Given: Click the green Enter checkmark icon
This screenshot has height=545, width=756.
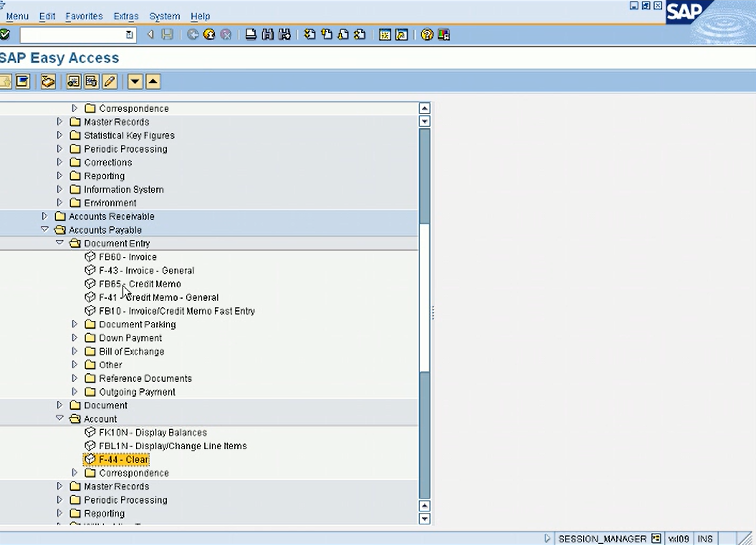Looking at the screenshot, I should (5, 35).
